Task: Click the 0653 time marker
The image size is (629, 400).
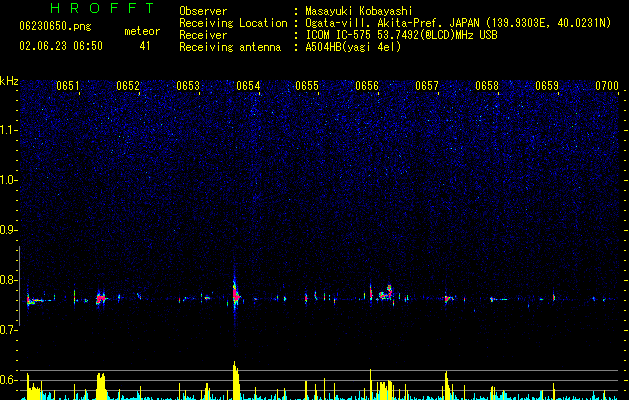Action: [188, 86]
